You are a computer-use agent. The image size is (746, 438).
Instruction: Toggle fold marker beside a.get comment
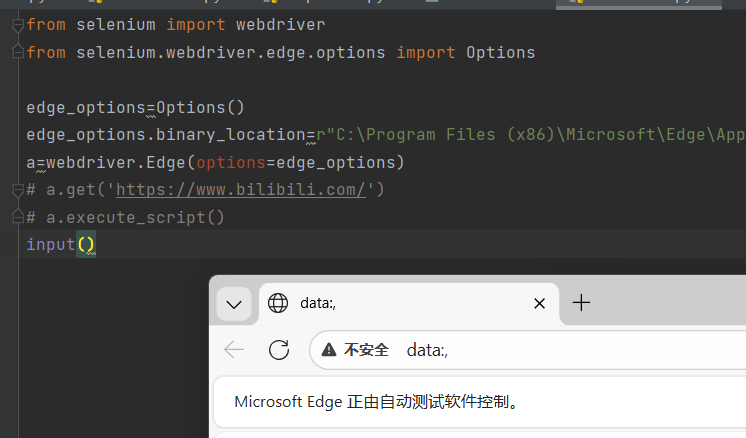18,190
